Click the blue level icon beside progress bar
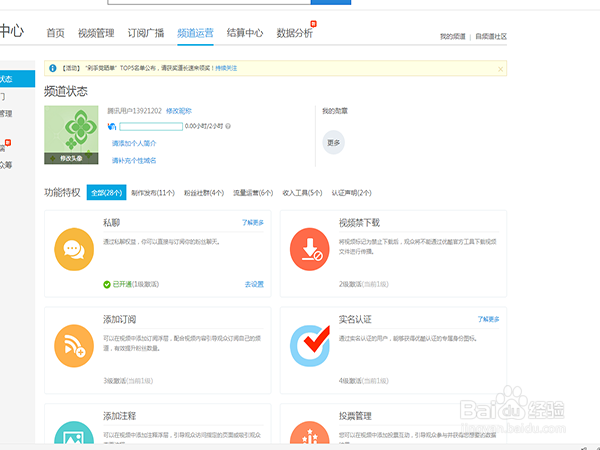Image resolution: width=600 pixels, height=450 pixels. tap(112, 126)
